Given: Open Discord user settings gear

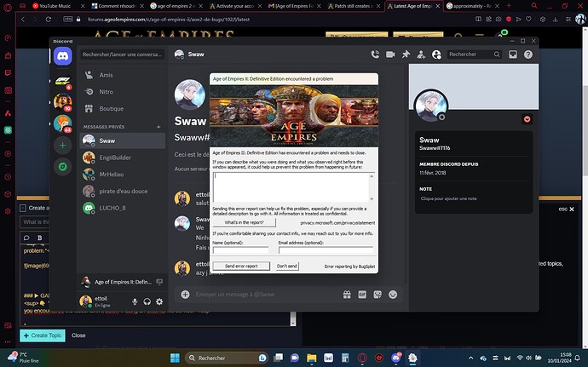Looking at the screenshot, I should (159, 301).
